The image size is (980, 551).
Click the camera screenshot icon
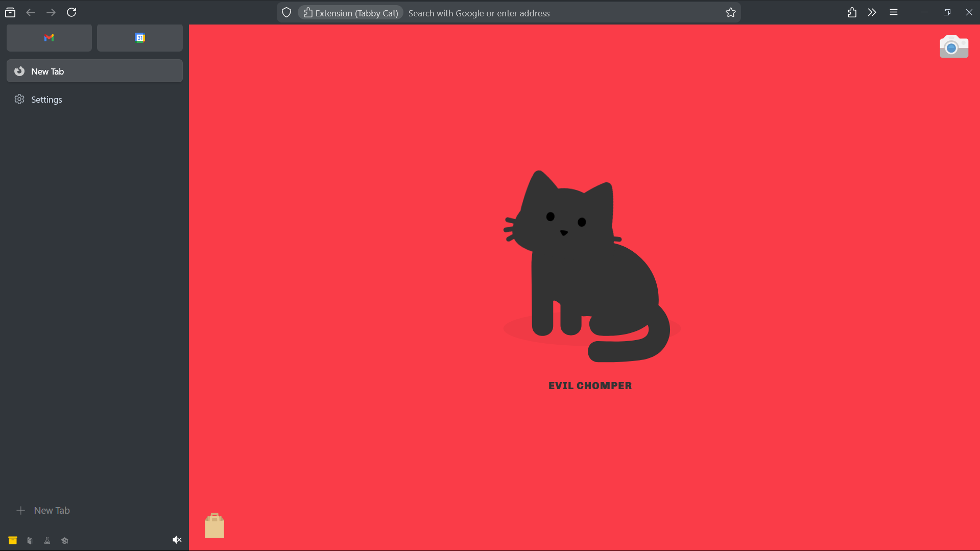pos(953,47)
